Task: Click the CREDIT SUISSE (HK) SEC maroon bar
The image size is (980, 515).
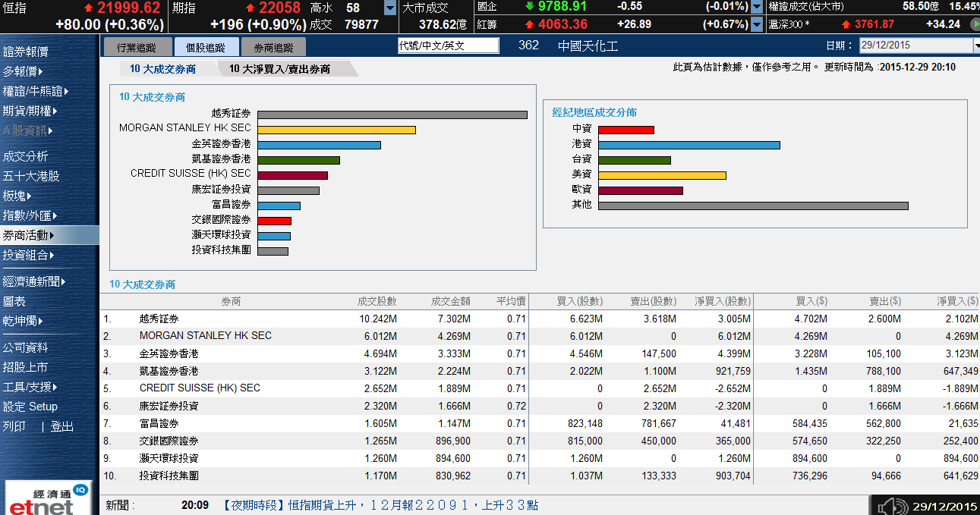Action: tap(292, 176)
